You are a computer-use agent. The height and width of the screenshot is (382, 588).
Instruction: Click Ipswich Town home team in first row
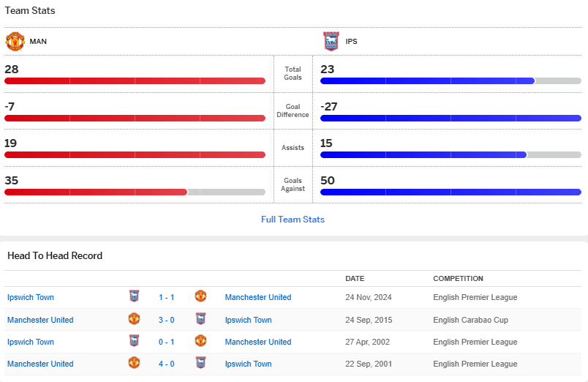(31, 297)
